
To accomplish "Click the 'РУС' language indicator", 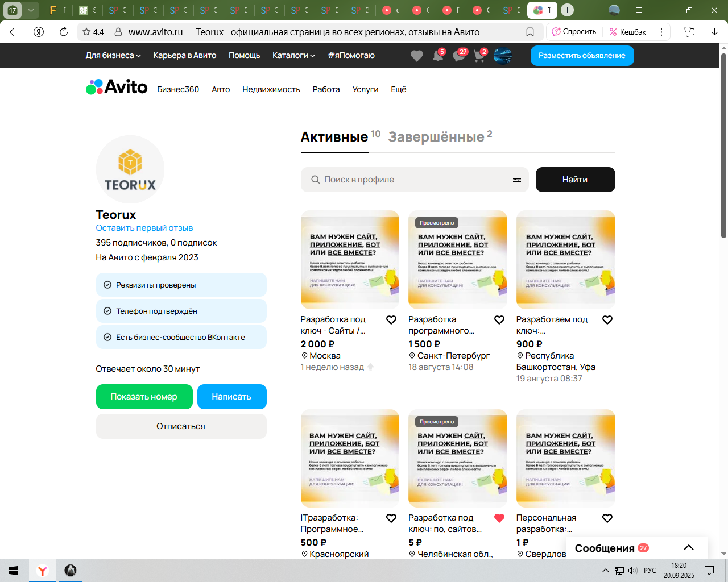I will point(650,571).
